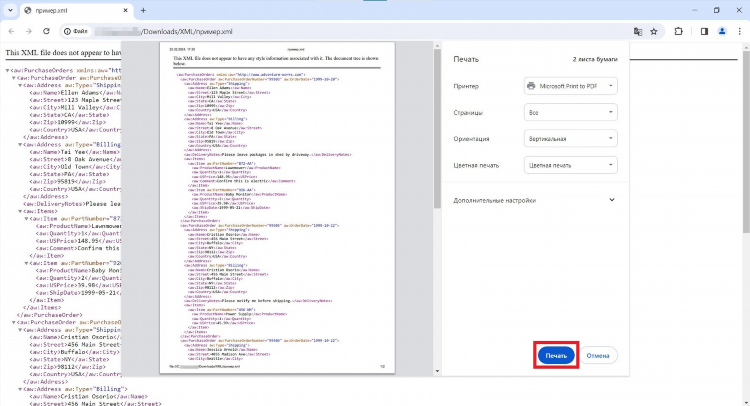Click the preview scrollbar down arrow
Screen dimensions: 750x406
pos(437,371)
